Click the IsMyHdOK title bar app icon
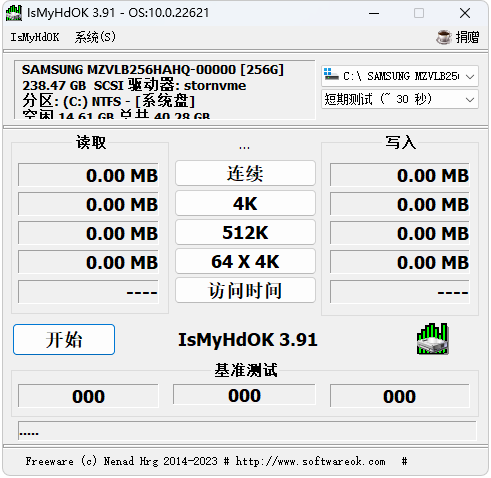This screenshot has width=491, height=478. click(14, 13)
